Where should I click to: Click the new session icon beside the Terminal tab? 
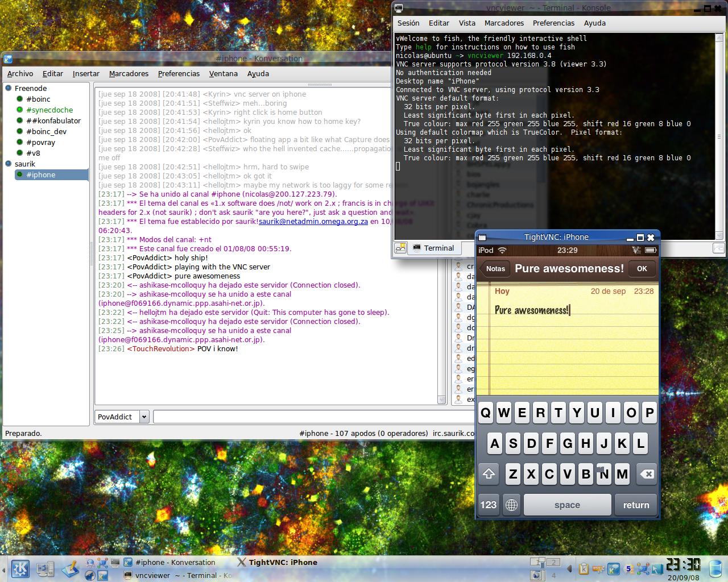click(401, 248)
